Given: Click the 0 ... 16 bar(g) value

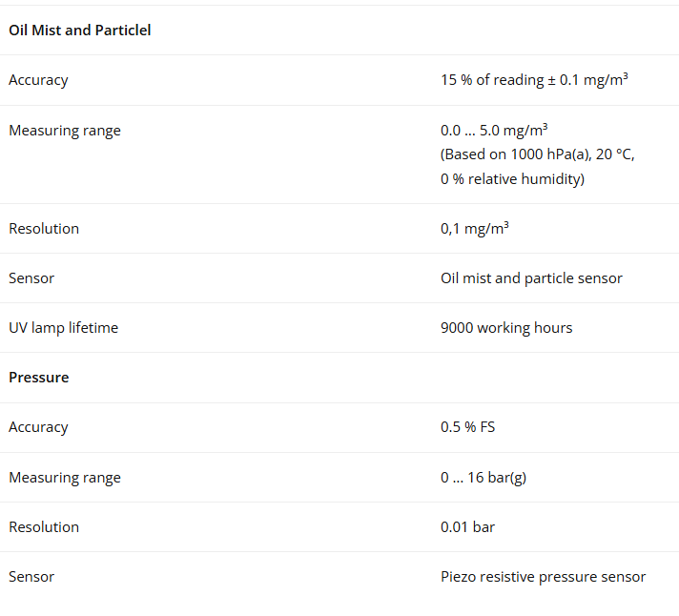Looking at the screenshot, I should (x=484, y=478).
